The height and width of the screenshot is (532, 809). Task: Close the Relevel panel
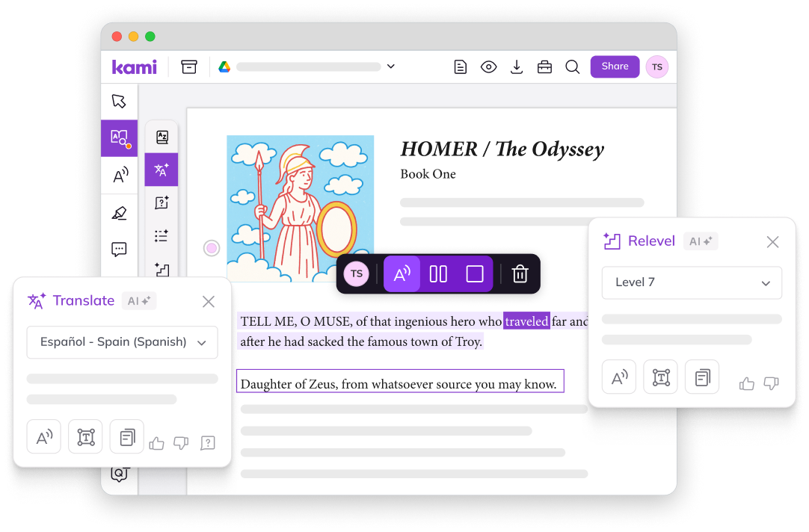click(x=772, y=242)
